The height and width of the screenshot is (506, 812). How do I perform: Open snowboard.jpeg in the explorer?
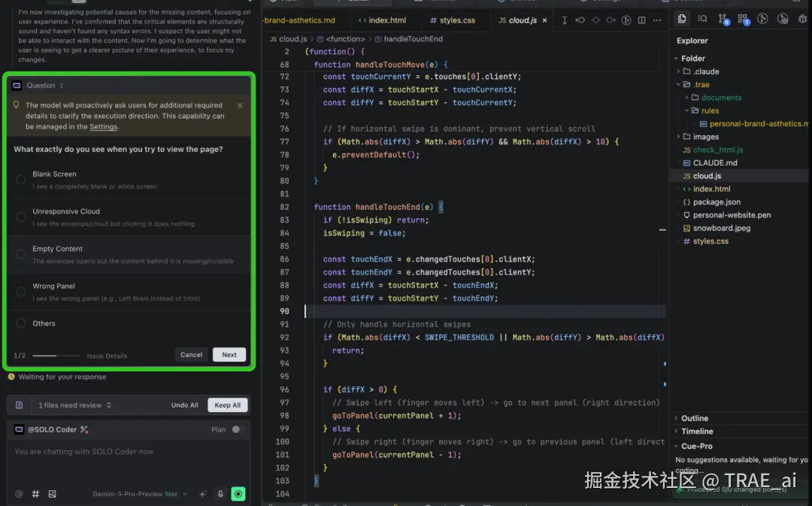[x=721, y=228]
